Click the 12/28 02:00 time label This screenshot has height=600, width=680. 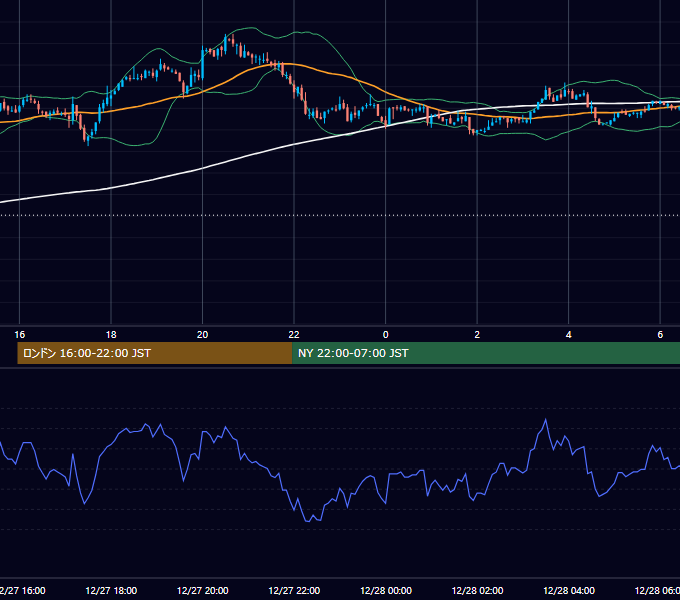tap(477, 590)
